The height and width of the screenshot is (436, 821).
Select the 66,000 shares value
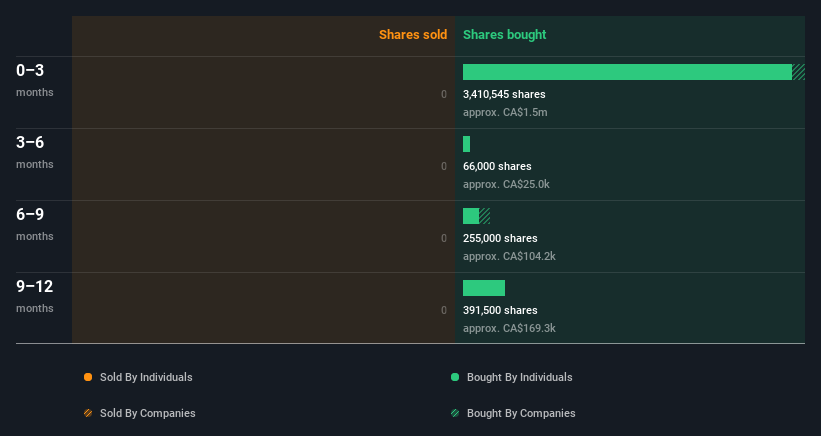pos(497,166)
